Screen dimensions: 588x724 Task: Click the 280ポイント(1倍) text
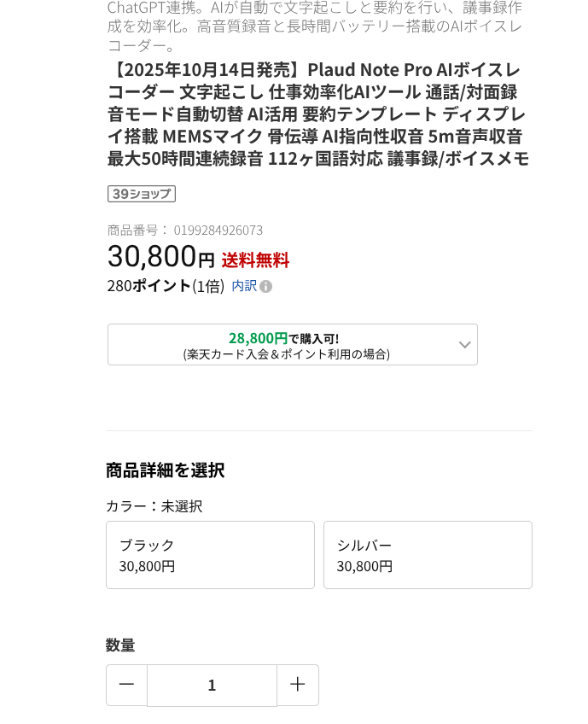tap(166, 286)
